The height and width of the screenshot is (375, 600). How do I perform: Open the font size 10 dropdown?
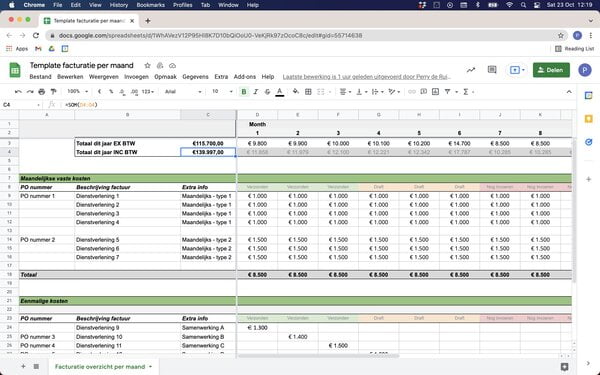222,92
